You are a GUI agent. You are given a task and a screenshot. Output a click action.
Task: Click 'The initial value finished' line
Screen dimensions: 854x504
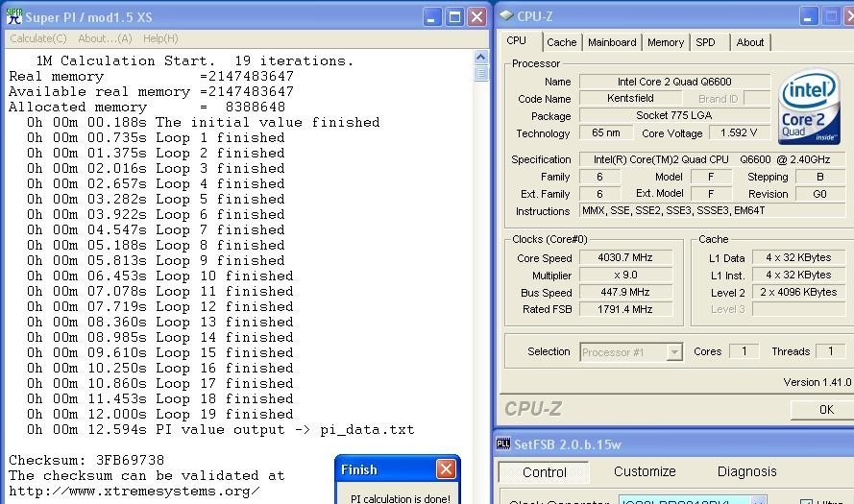tap(204, 122)
